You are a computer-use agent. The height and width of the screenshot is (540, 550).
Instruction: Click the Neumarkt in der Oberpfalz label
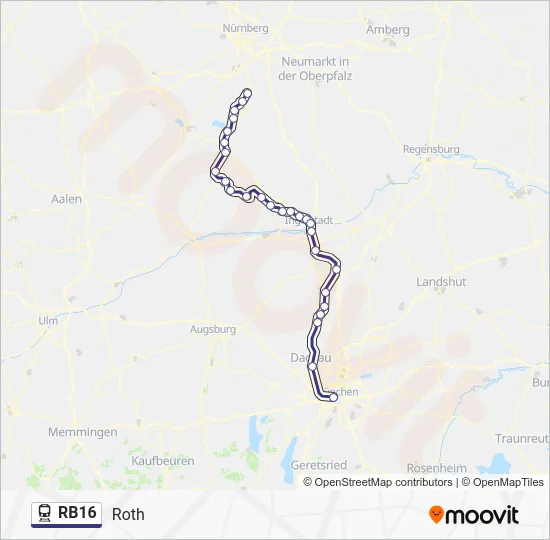coord(315,69)
